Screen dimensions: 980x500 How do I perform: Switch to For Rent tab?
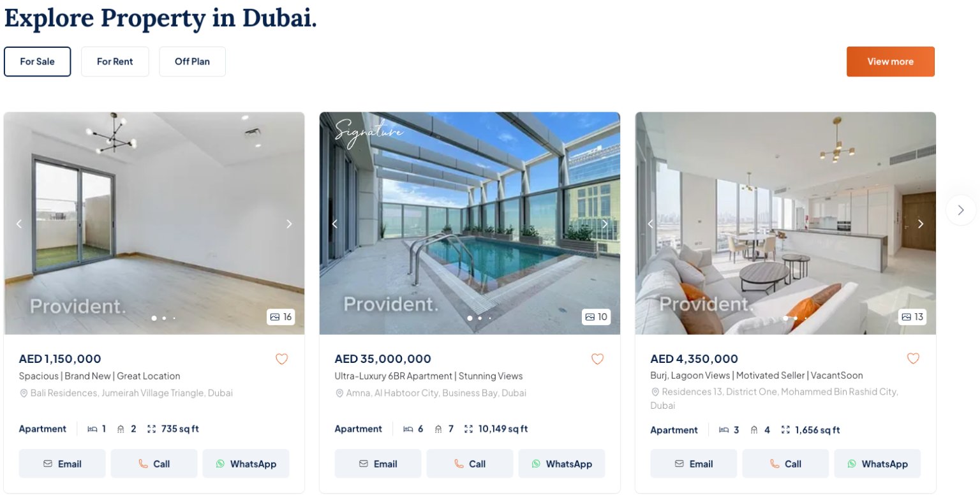click(x=115, y=62)
